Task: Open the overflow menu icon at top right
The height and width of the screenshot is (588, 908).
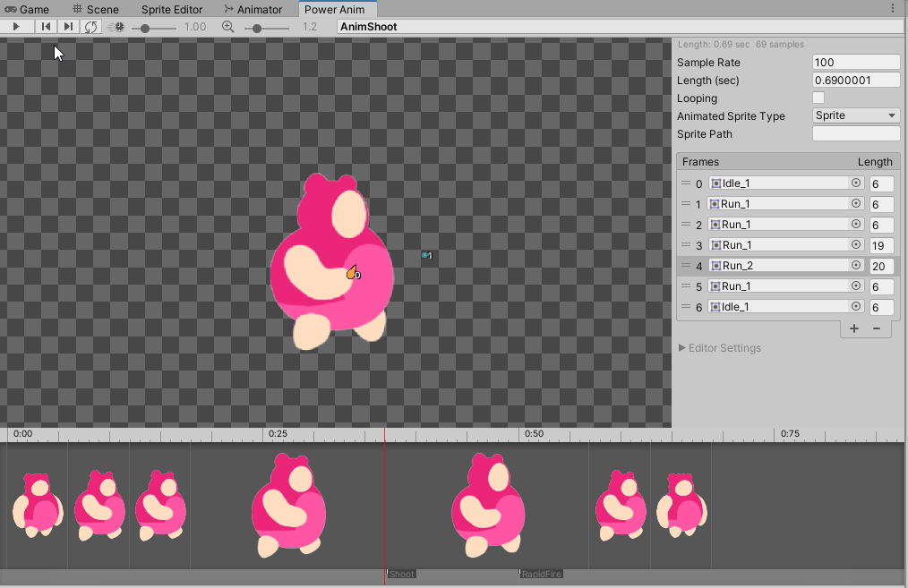Action: pos(893,7)
